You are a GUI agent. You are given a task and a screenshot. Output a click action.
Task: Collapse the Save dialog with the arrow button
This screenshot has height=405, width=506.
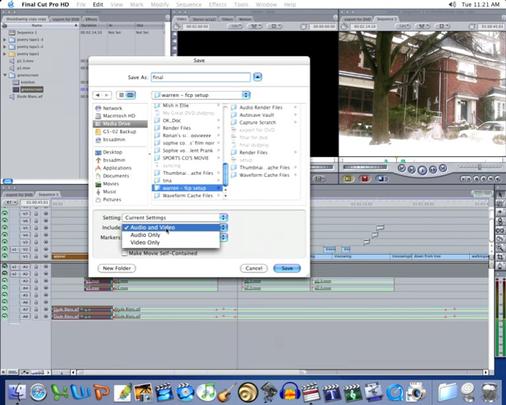coord(257,77)
